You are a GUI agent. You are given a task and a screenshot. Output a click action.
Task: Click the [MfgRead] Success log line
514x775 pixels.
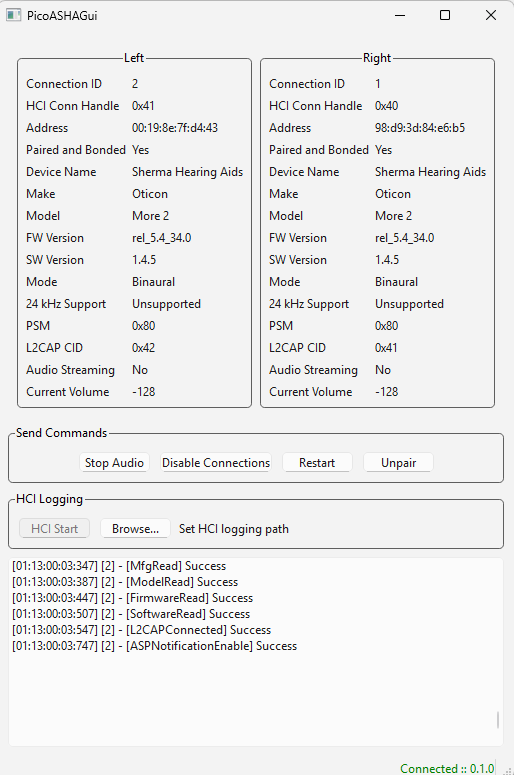pyautogui.click(x=119, y=566)
